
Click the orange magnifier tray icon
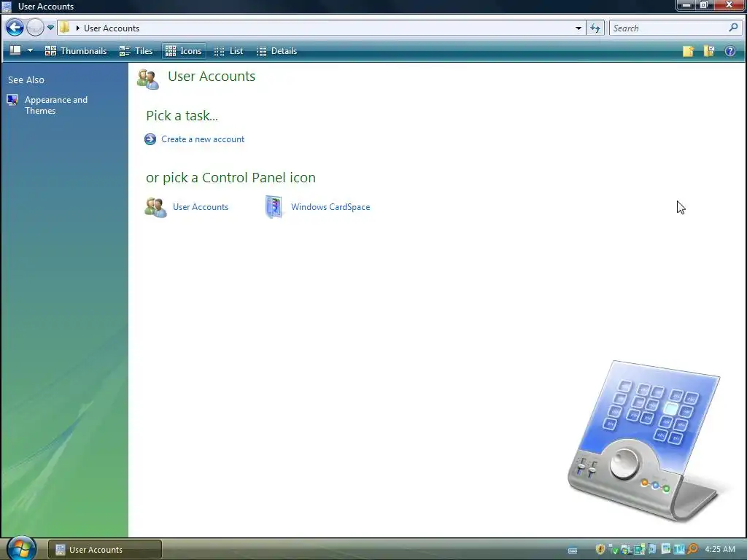[693, 550]
